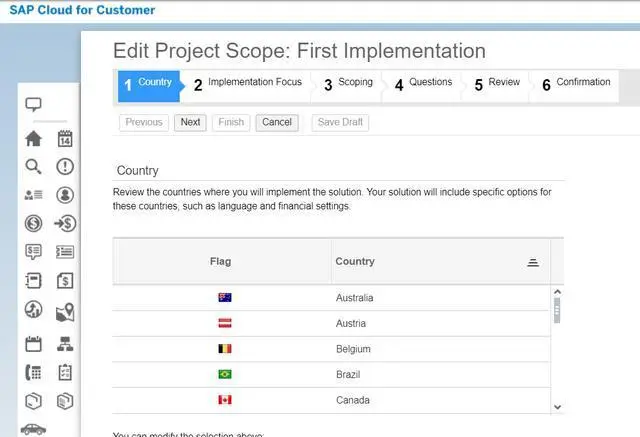Click the Canada flag image

(225, 400)
